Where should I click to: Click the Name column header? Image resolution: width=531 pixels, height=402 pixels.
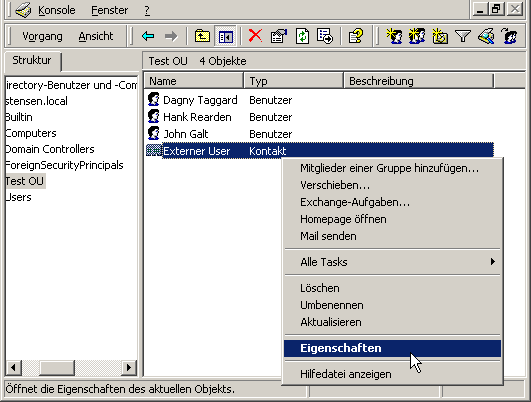tap(193, 81)
